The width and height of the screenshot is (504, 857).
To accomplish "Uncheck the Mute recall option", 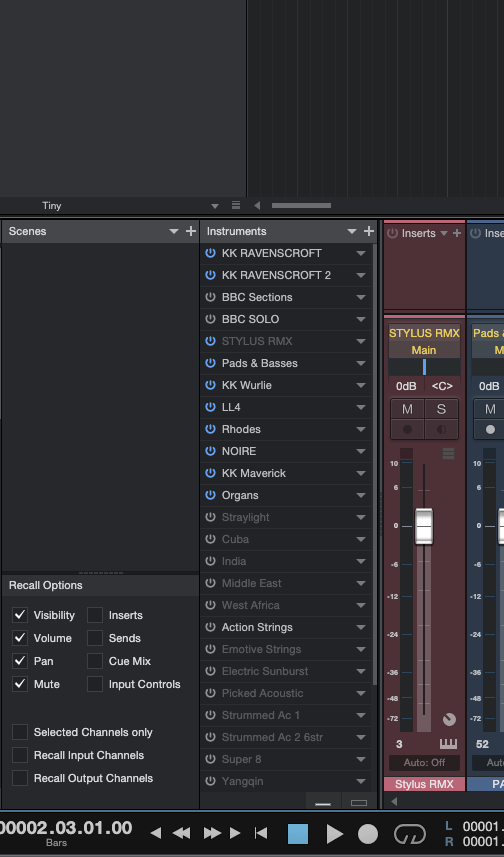I will point(20,684).
